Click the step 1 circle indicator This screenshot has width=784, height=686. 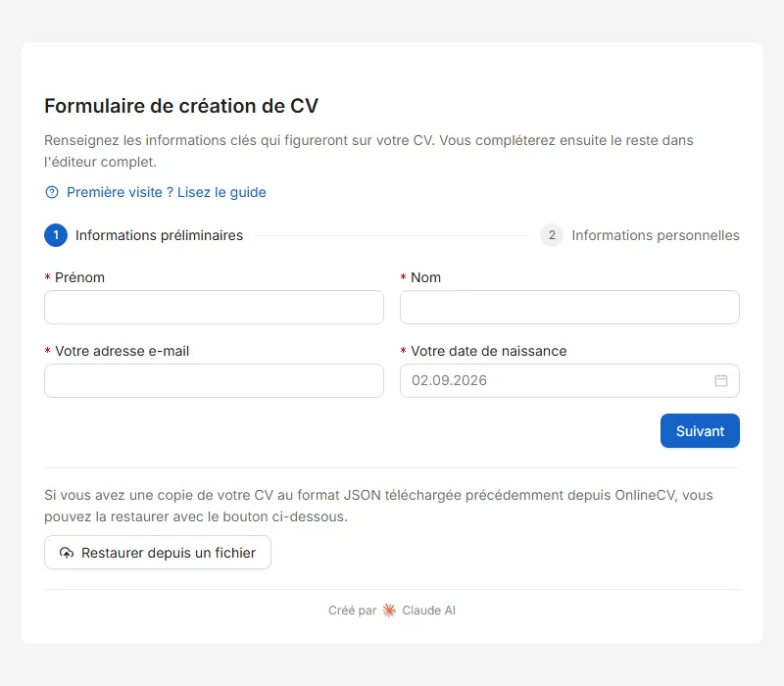56,235
